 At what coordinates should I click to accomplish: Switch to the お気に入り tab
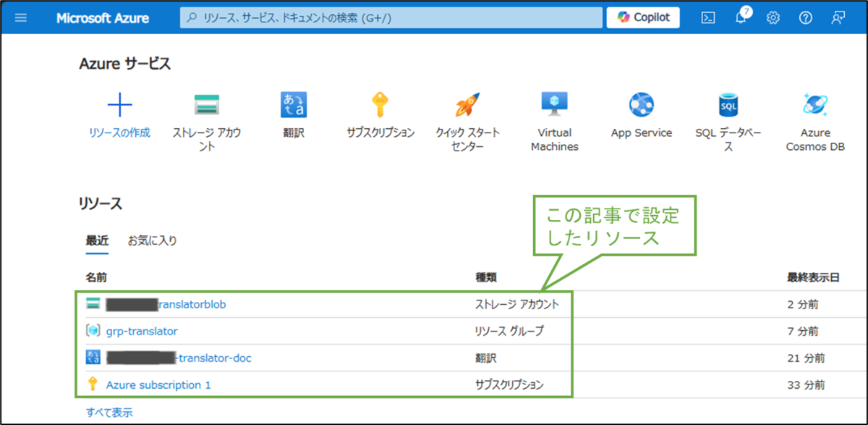click(152, 240)
